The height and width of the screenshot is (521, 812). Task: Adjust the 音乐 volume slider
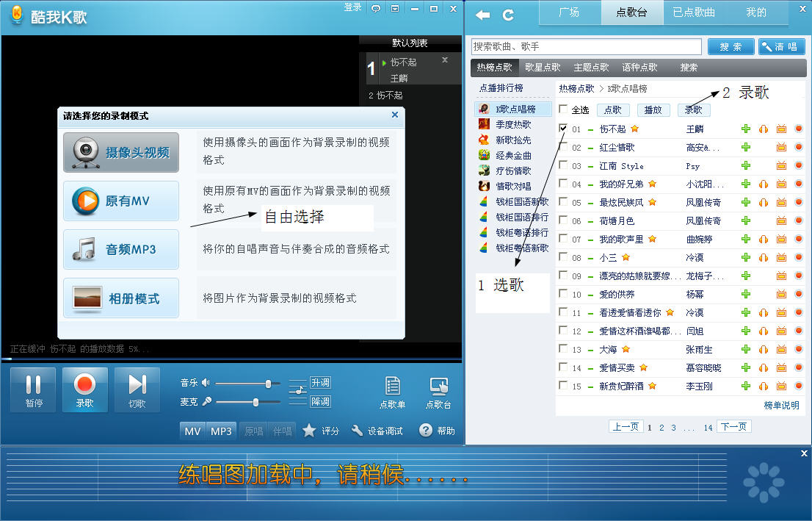click(268, 383)
